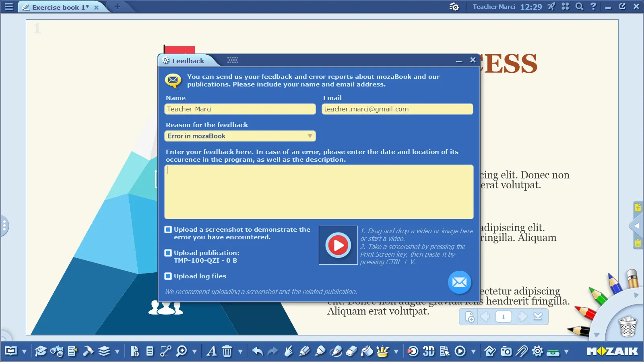Open the paperclip attachment tool
Screen dimensions: 644x362
pyautogui.click(x=522, y=351)
